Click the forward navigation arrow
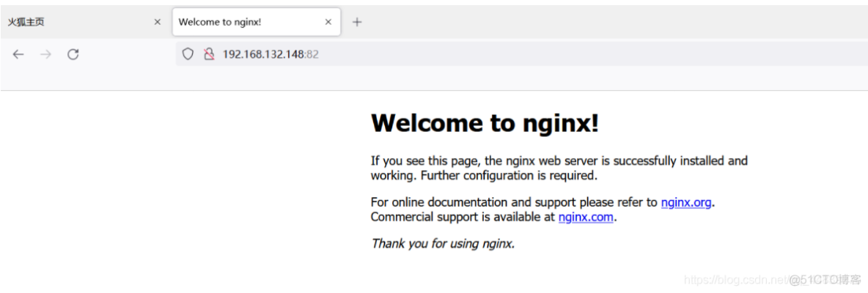The height and width of the screenshot is (293, 868). click(45, 54)
